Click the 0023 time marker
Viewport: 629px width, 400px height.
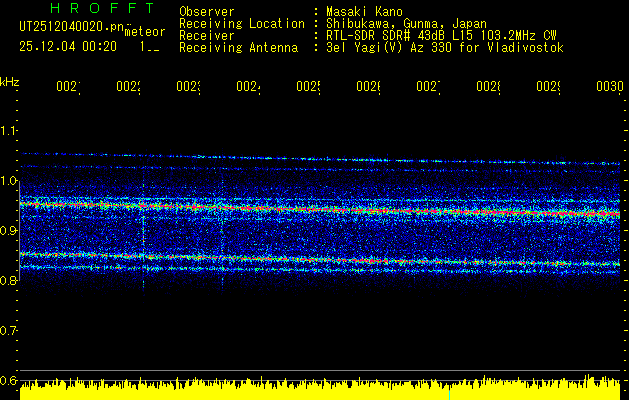click(x=189, y=86)
